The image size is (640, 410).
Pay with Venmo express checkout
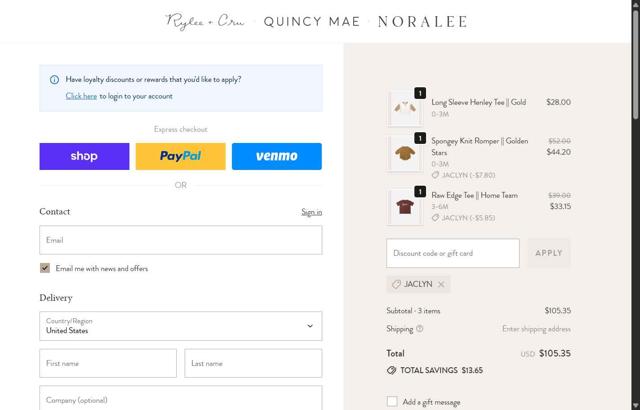tap(277, 156)
